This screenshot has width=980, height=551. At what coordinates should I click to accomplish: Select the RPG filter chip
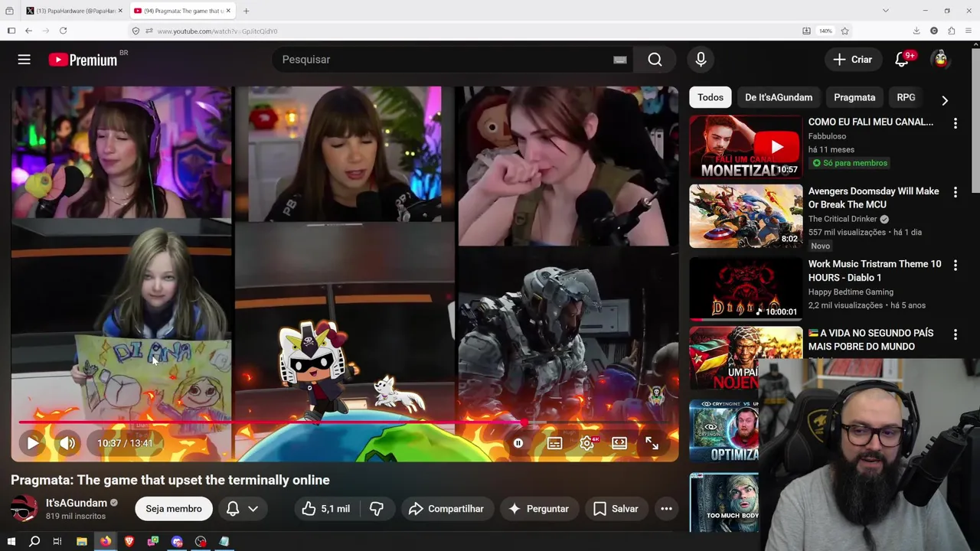(906, 97)
